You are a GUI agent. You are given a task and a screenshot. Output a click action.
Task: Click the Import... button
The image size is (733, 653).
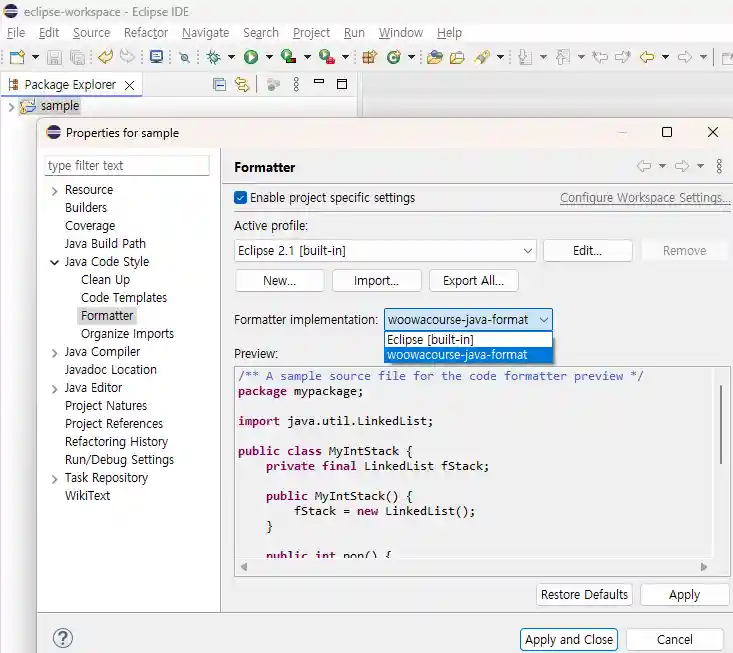[x=376, y=280]
